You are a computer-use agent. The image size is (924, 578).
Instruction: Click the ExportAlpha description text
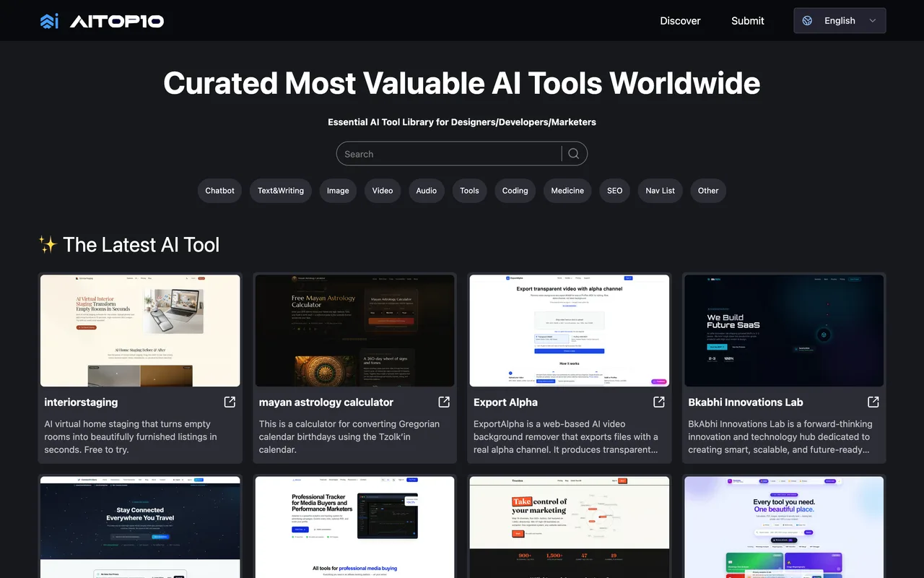pos(566,436)
